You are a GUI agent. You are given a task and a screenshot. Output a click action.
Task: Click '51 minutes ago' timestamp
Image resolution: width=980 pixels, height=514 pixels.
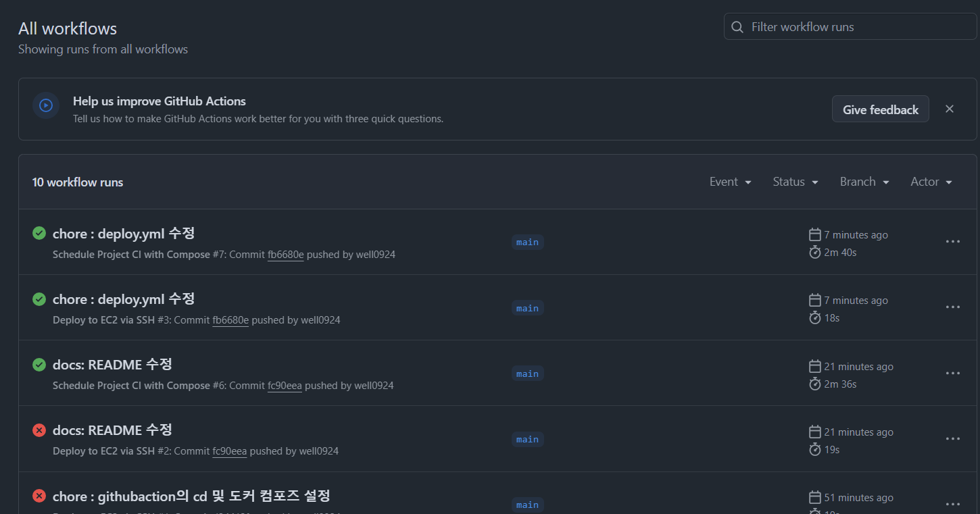(x=859, y=498)
